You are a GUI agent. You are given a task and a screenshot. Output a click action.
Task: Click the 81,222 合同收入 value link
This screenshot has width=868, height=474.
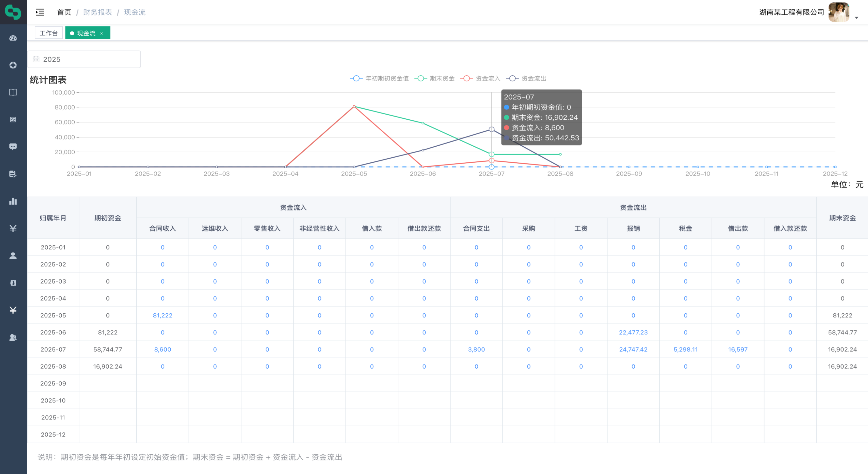(x=162, y=315)
